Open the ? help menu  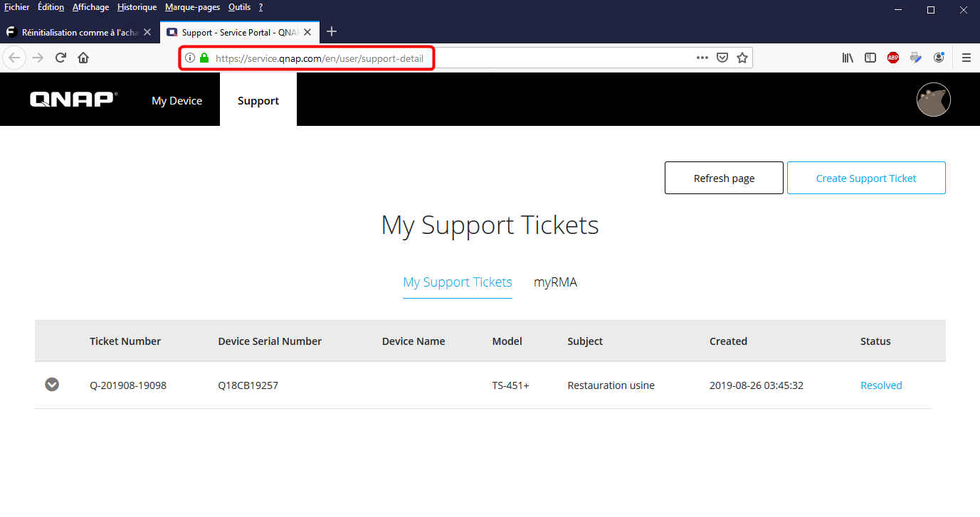tap(260, 7)
